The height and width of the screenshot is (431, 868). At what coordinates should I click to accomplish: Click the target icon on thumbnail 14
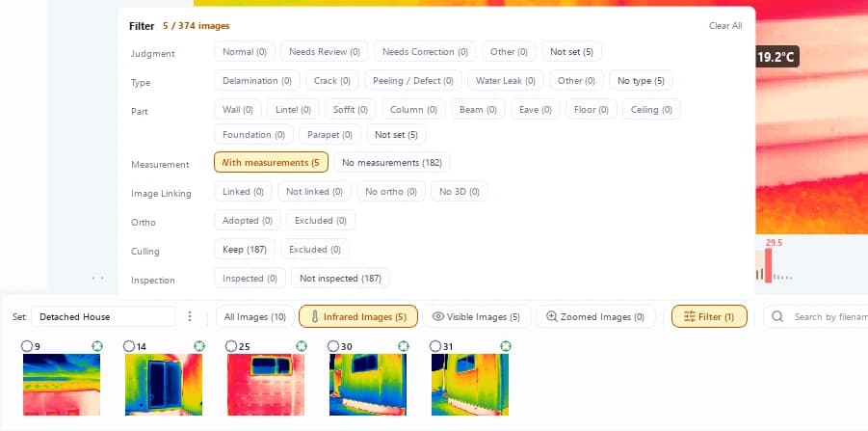199,346
